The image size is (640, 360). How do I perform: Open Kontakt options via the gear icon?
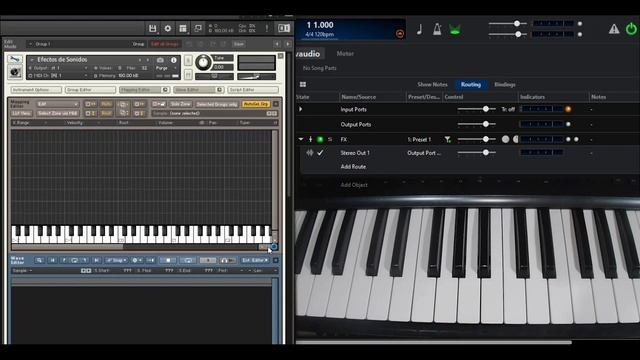[168, 28]
